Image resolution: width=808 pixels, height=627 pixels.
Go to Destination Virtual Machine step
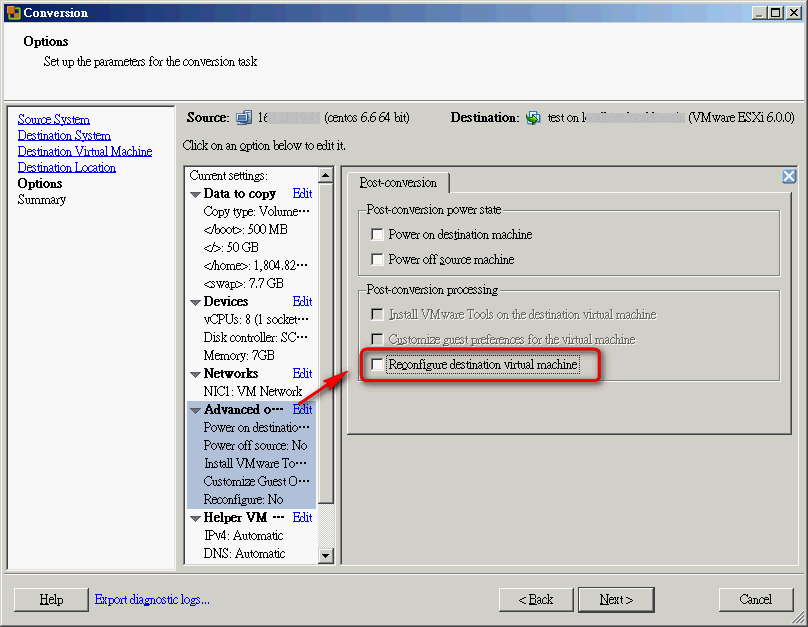pyautogui.click(x=85, y=151)
